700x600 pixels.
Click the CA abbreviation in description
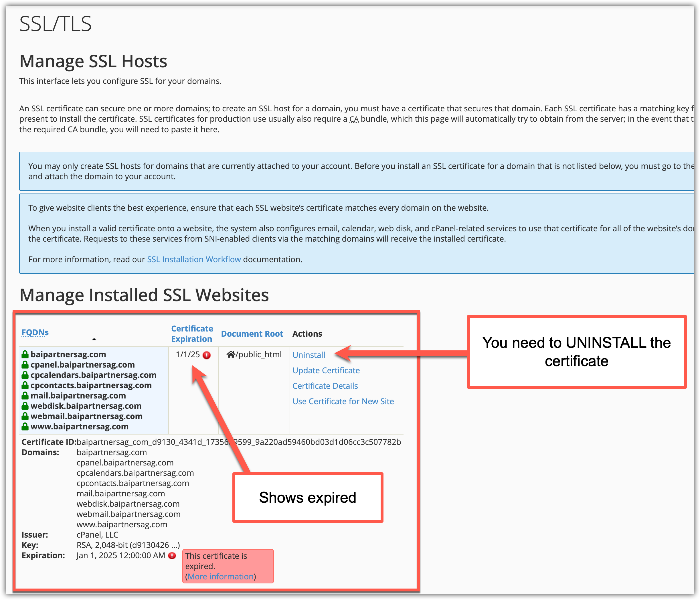tap(354, 119)
